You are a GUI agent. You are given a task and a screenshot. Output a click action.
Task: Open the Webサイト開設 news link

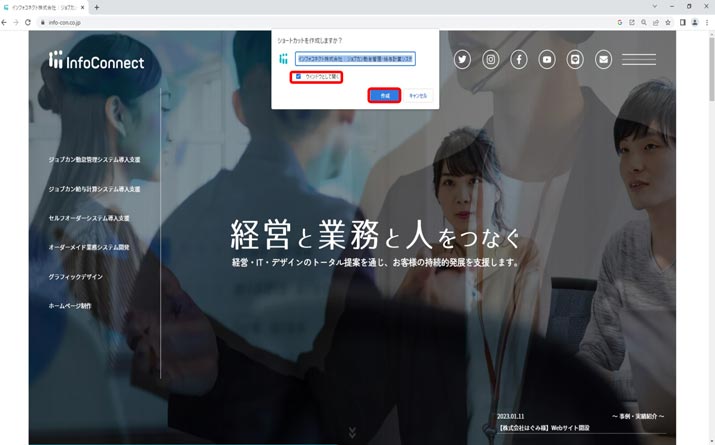pyautogui.click(x=545, y=428)
